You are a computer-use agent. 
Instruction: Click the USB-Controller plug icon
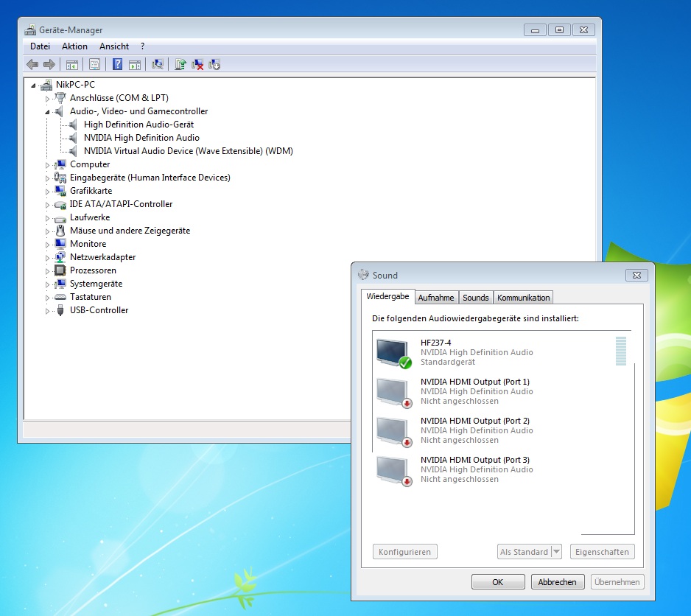pyautogui.click(x=60, y=310)
